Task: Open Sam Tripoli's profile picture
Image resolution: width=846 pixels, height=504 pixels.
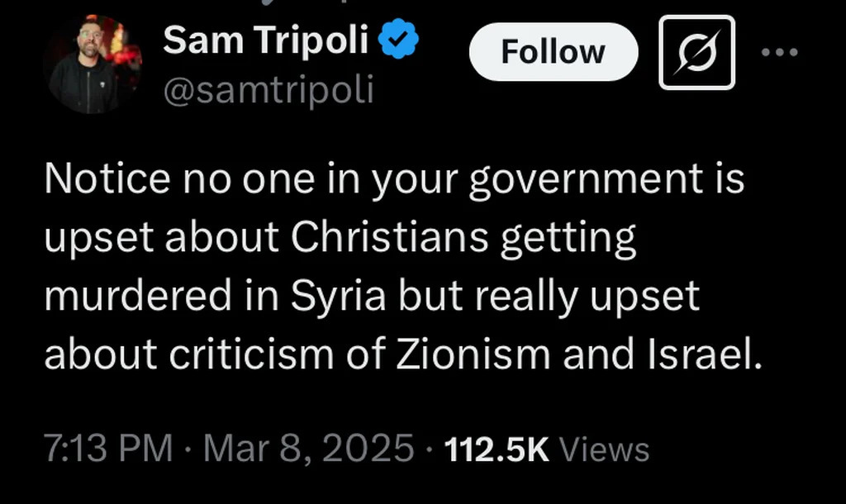Action: 93,64
